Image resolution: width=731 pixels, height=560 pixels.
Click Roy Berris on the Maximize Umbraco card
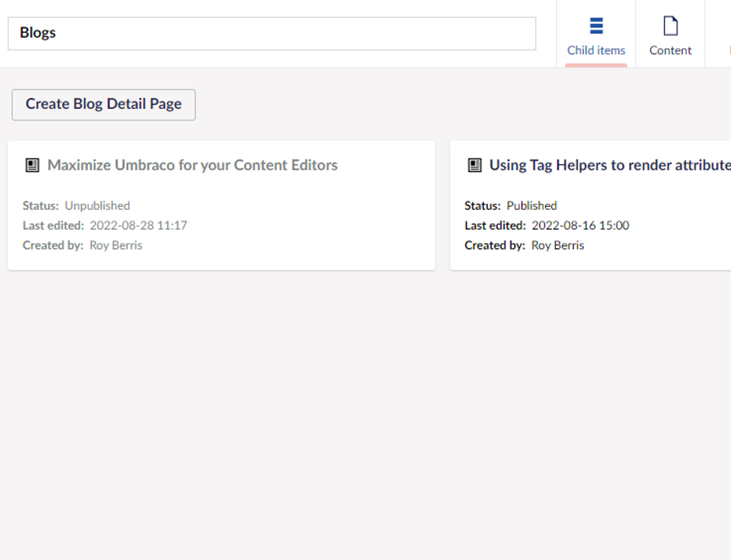coord(116,245)
